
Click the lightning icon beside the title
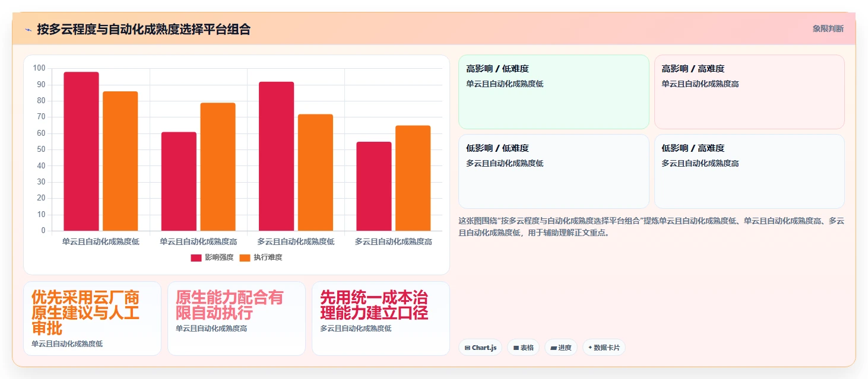28,29
